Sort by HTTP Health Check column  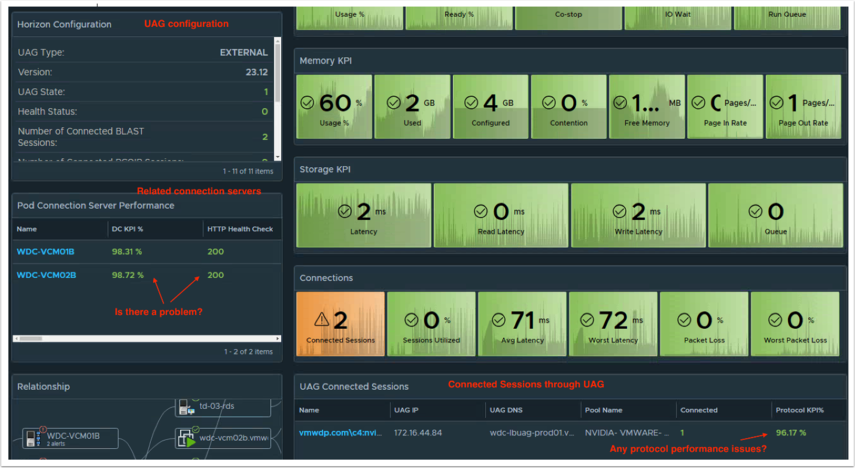239,229
